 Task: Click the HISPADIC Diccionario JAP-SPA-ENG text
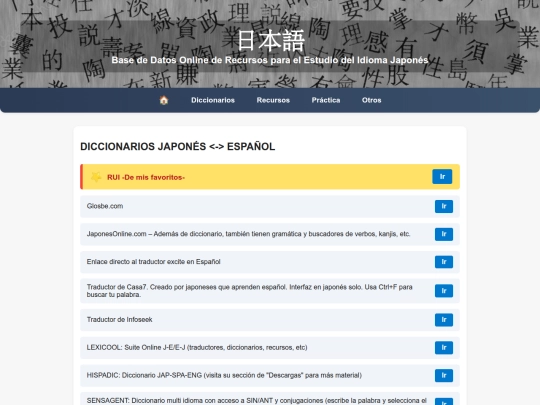(224, 375)
